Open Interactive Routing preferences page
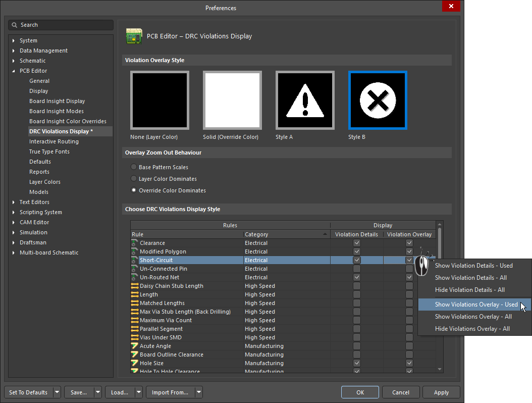Screen dimensions: 532x403 coord(54,141)
